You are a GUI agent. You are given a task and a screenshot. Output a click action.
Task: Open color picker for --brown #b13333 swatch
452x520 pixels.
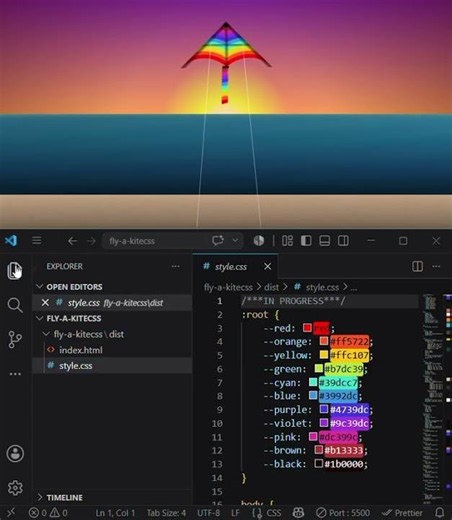[x=318, y=450]
